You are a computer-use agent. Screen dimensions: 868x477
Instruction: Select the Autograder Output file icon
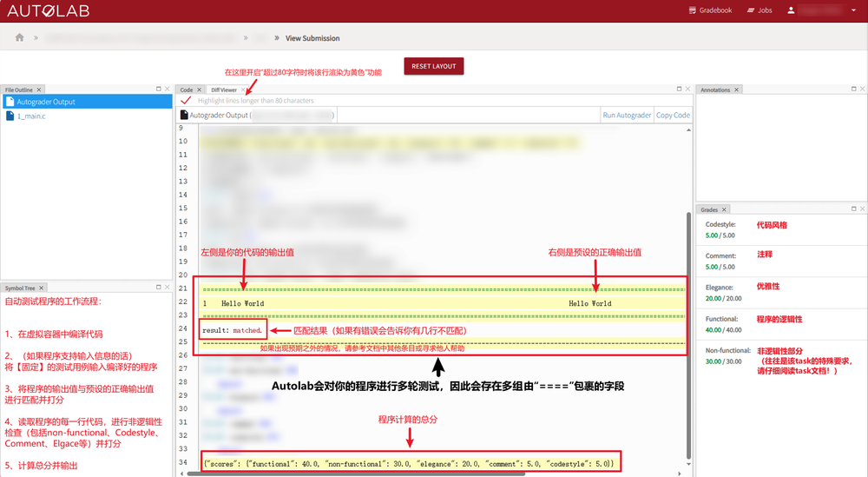(10, 102)
